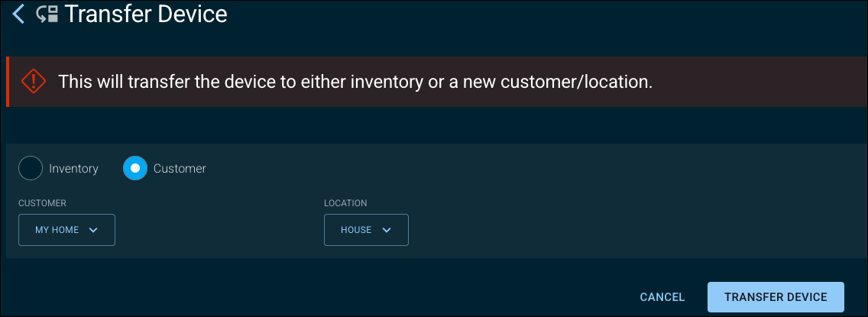This screenshot has height=317, width=868.
Task: Click the CANCEL button
Action: (x=662, y=297)
